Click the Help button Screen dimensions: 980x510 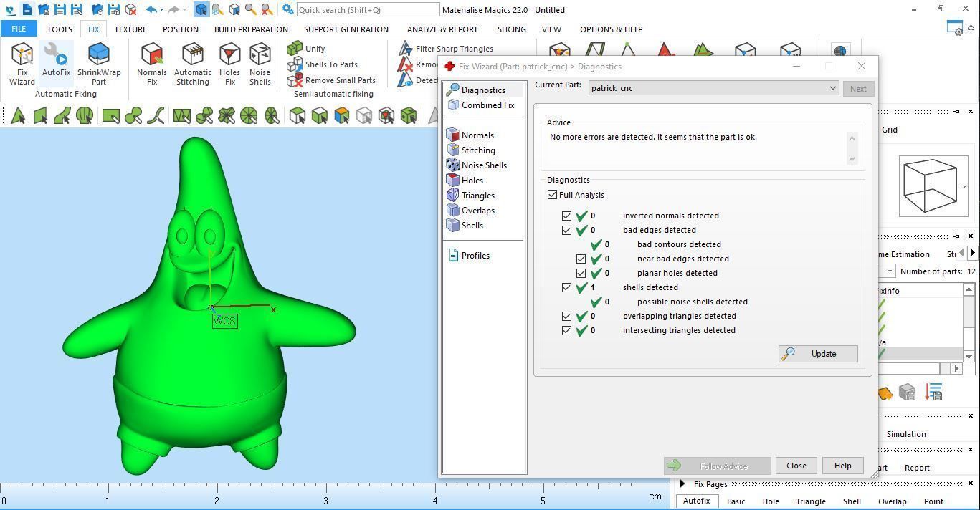(842, 466)
